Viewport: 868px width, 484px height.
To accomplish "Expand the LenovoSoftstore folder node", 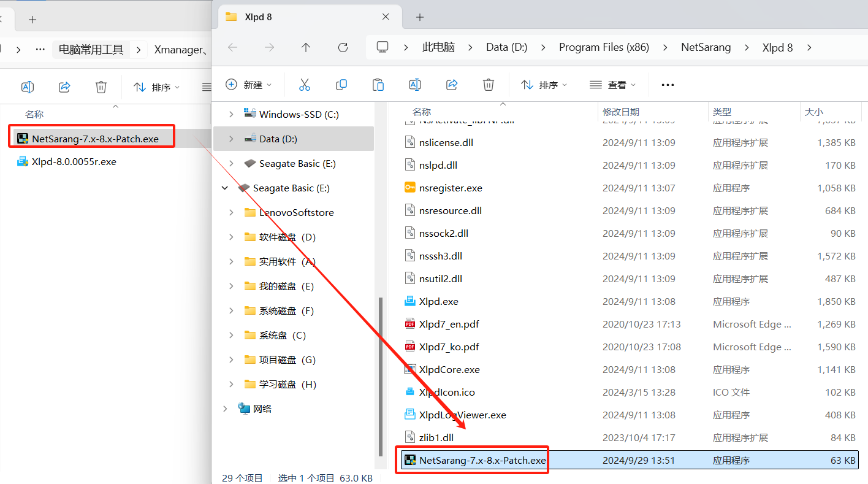I will 231,212.
